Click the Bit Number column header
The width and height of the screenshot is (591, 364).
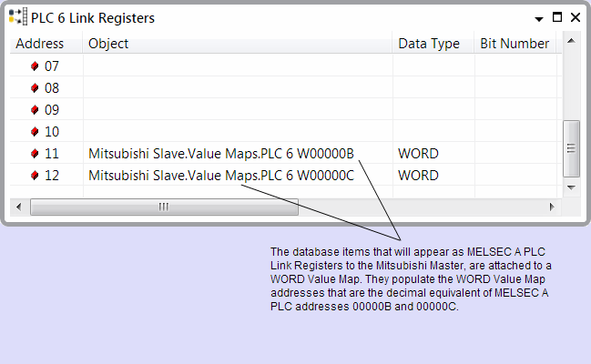point(515,44)
